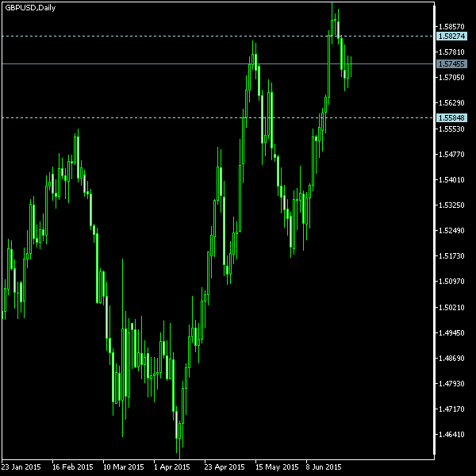
Task: Click the 1.57050 price scale label
Action: pyautogui.click(x=451, y=78)
